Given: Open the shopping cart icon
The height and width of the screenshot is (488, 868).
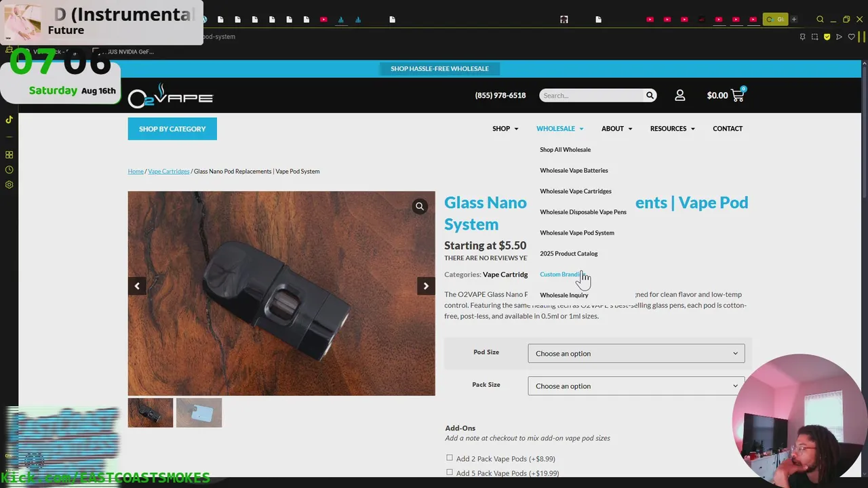Looking at the screenshot, I should click(x=738, y=95).
